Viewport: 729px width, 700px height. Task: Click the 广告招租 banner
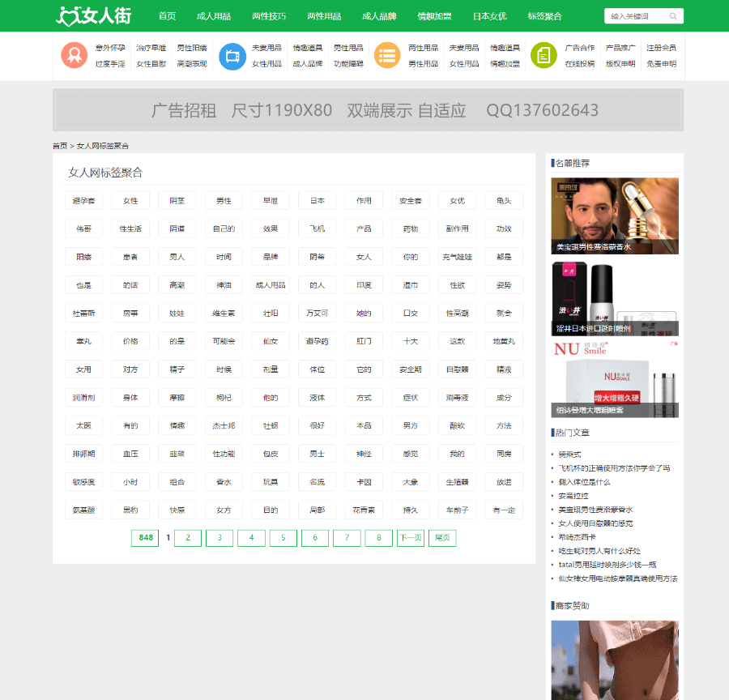tap(368, 110)
